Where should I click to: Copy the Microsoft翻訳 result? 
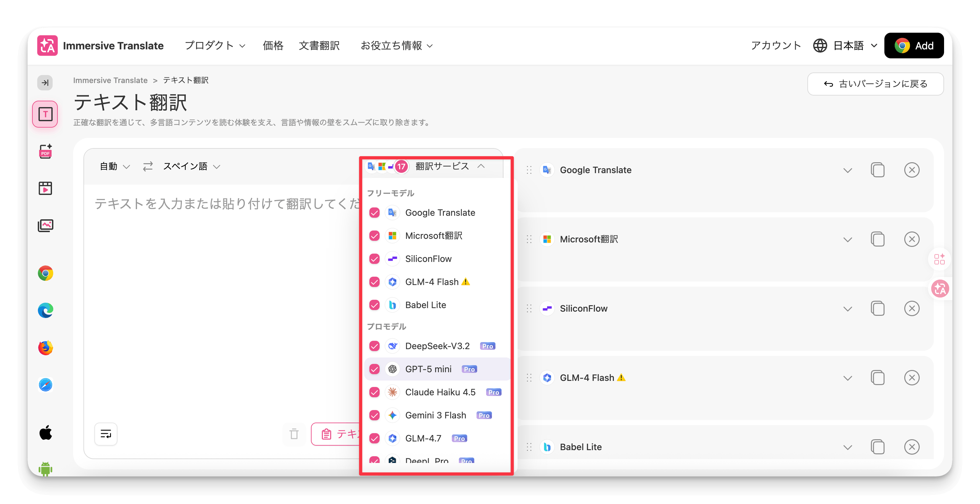(878, 239)
